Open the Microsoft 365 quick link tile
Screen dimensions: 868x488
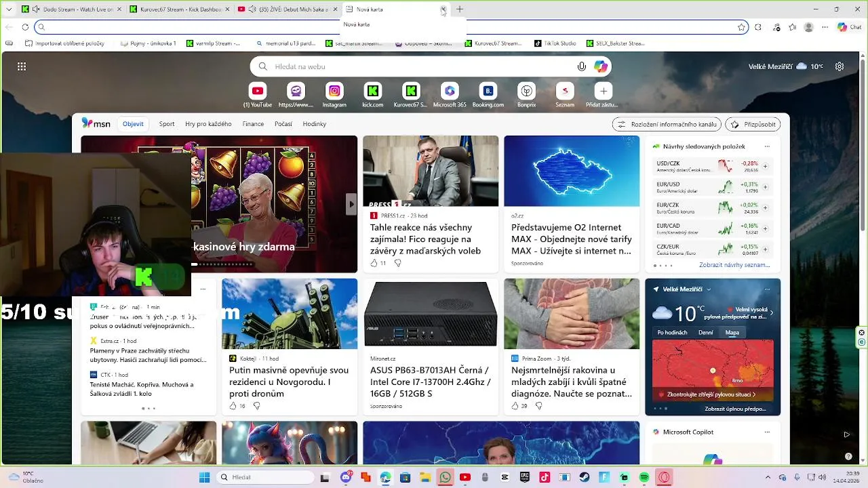point(450,91)
